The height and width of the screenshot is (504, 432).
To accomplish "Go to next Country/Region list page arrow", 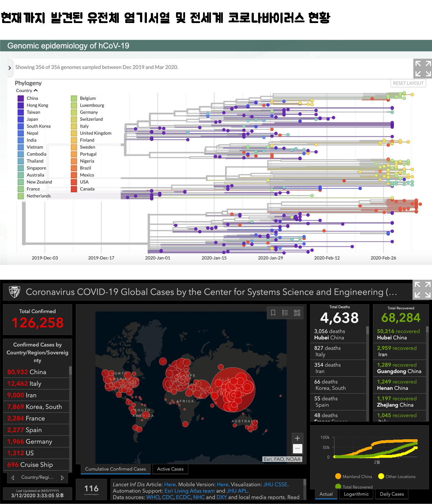I will (62, 478).
